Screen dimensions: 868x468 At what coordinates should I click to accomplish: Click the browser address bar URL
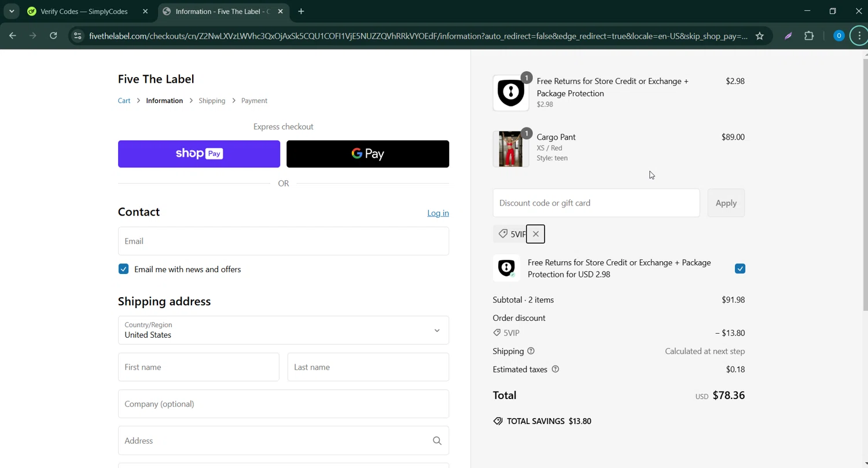[x=418, y=36]
